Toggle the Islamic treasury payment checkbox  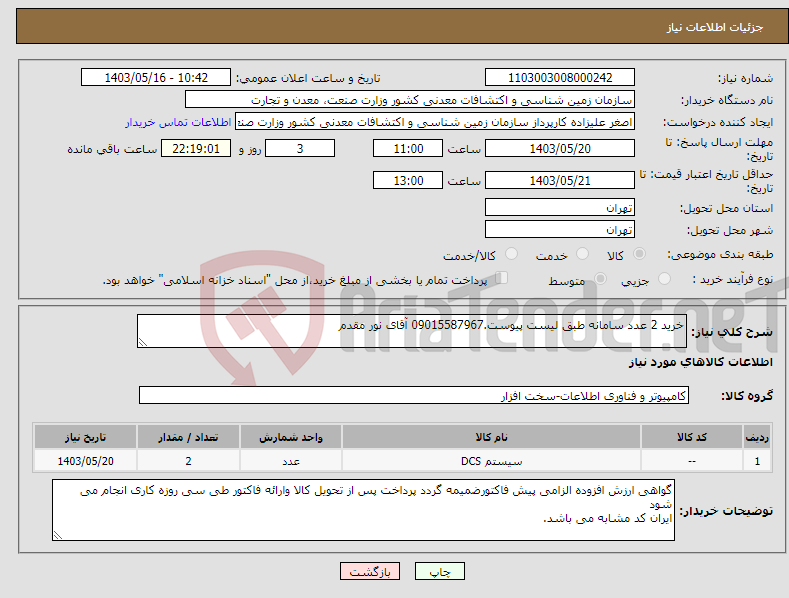pyautogui.click(x=502, y=278)
